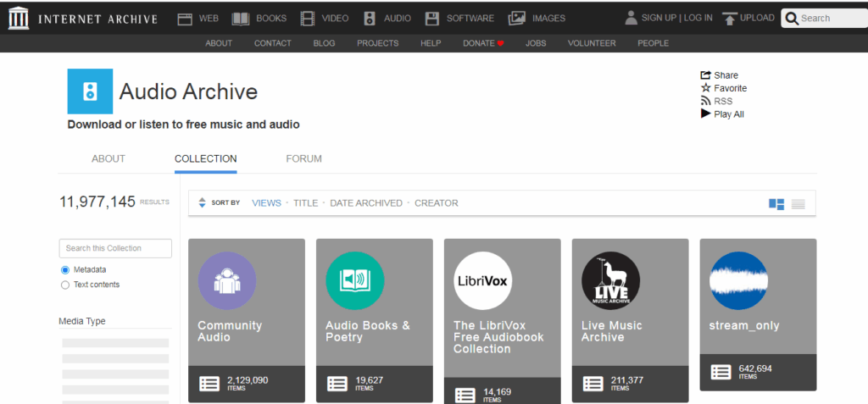Sort results by Views

(267, 203)
